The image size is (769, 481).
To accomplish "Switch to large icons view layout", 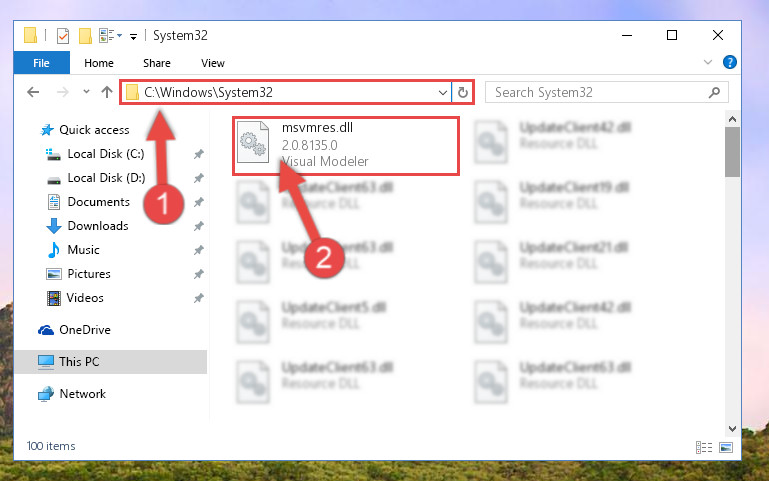I will pyautogui.click(x=726, y=447).
